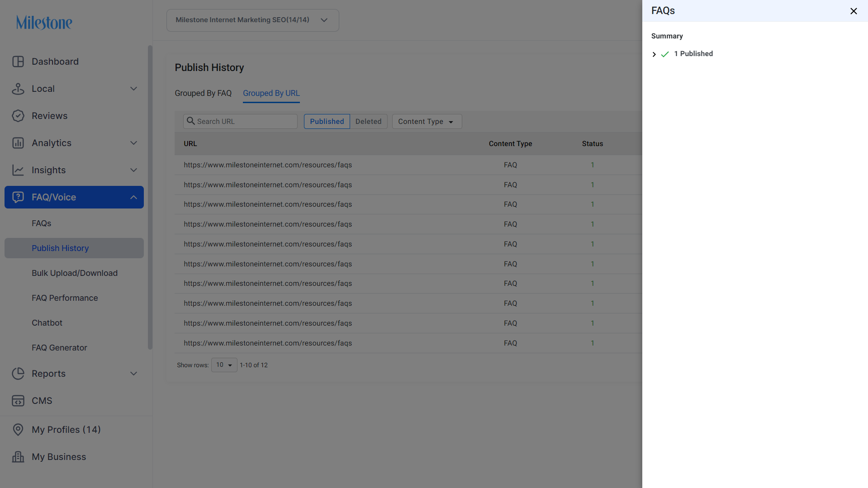Click the 1-10 of 12 pagination text
Screen dimensions: 868x488
tap(254, 365)
